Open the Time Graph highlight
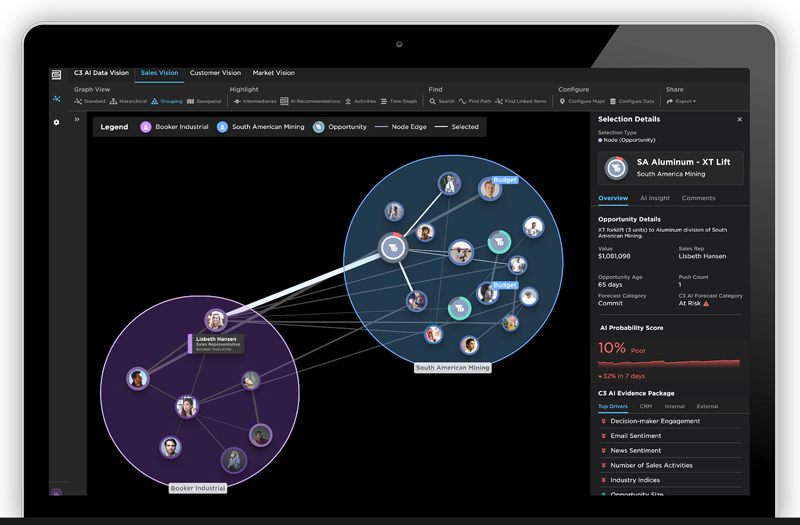Image resolution: width=800 pixels, height=525 pixels. [x=400, y=101]
